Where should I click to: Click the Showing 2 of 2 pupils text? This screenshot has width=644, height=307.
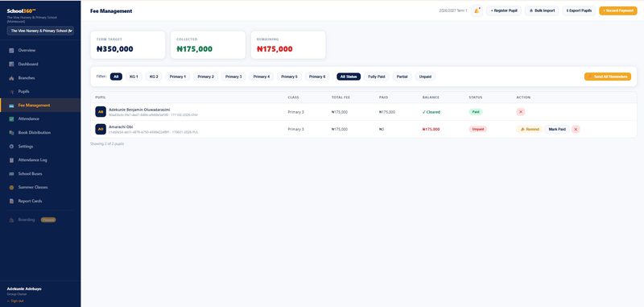(107, 144)
